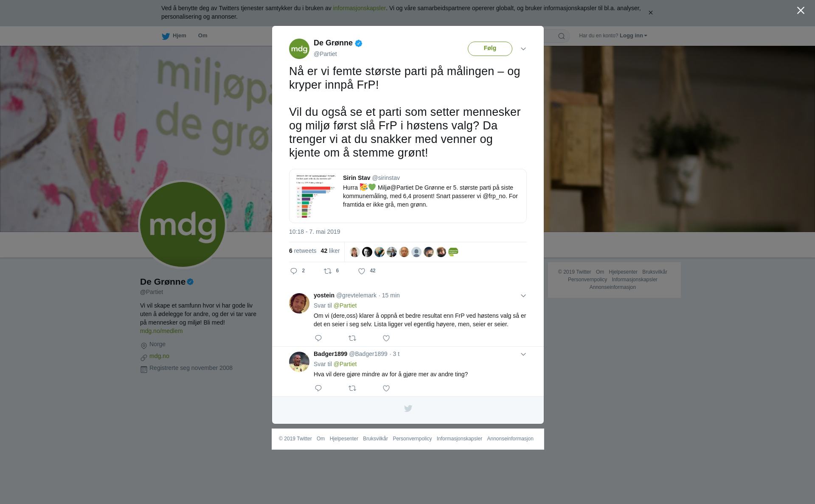Image resolution: width=815 pixels, height=504 pixels.
Task: Retweet the main tweet showing 6 retweets
Action: [328, 271]
